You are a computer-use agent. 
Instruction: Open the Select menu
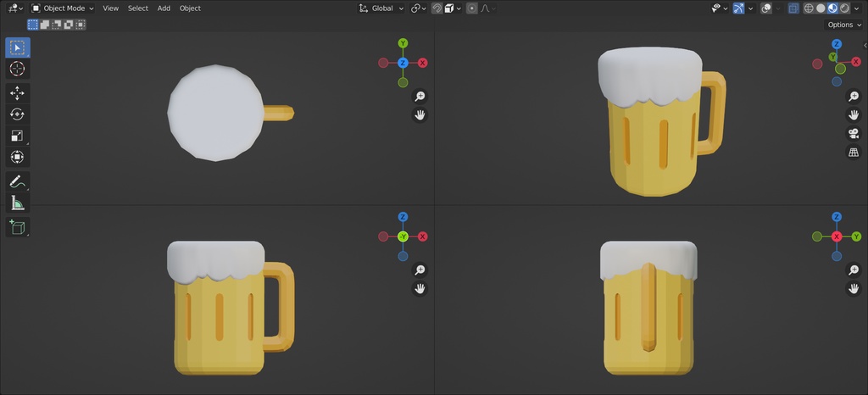[x=138, y=8]
